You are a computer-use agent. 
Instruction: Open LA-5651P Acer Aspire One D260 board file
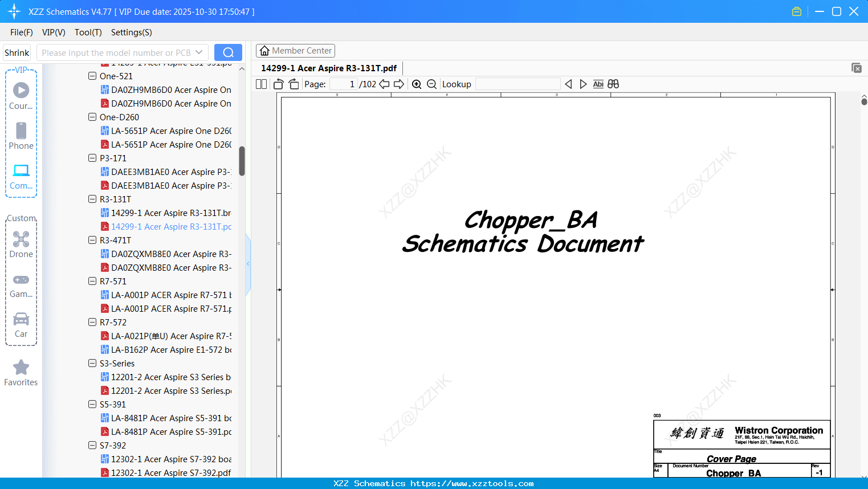click(166, 131)
